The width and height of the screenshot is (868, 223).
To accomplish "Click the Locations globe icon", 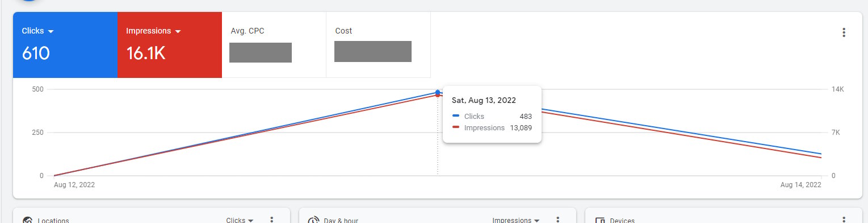I will pos(27,220).
